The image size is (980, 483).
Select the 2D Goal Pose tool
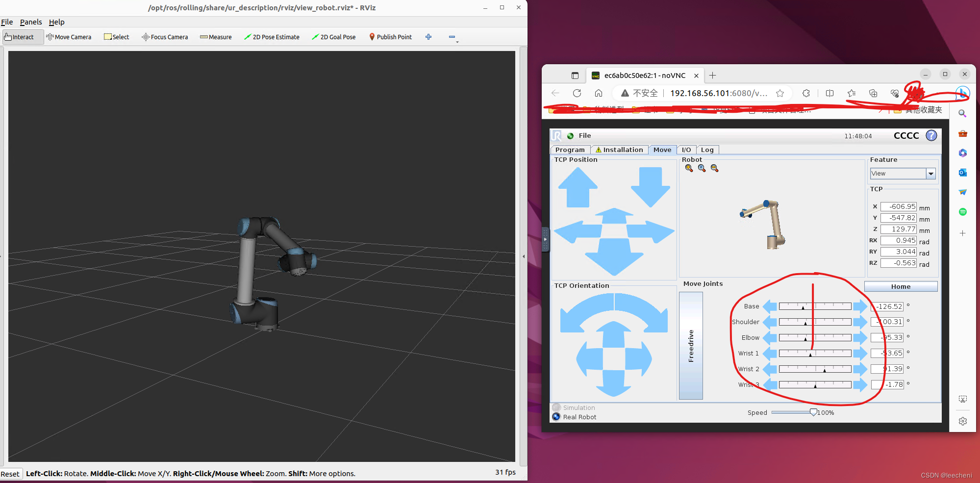point(334,37)
